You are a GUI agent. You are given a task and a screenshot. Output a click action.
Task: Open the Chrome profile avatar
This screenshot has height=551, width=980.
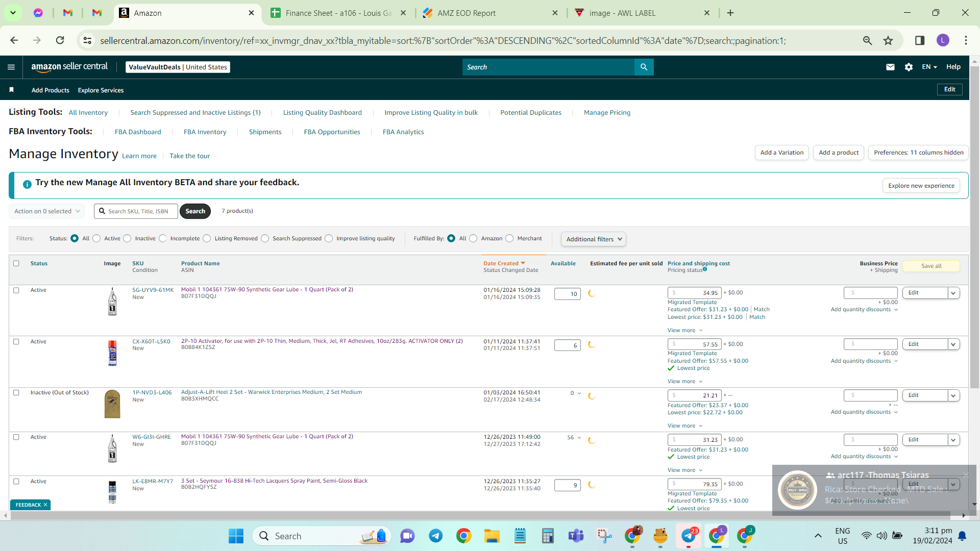tap(943, 40)
